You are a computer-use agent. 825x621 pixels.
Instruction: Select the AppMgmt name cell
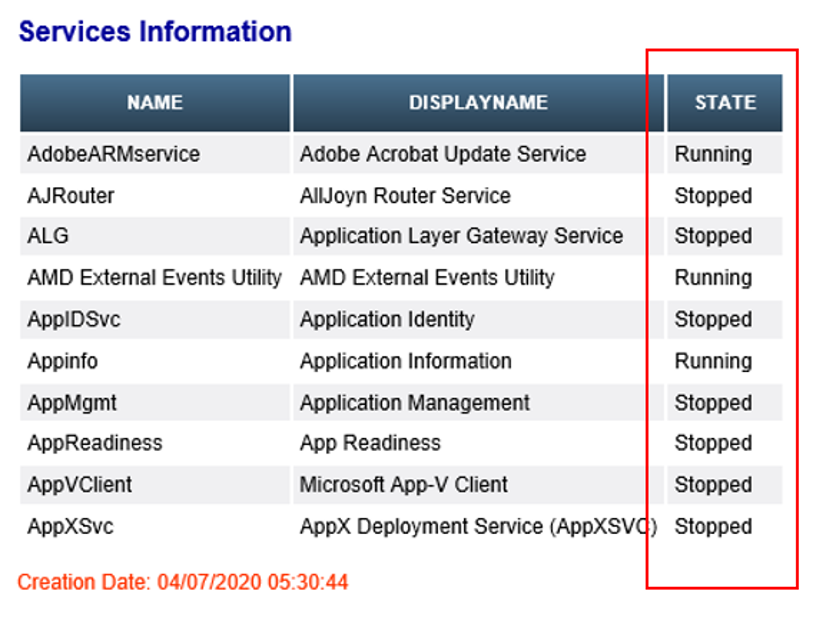(x=155, y=403)
